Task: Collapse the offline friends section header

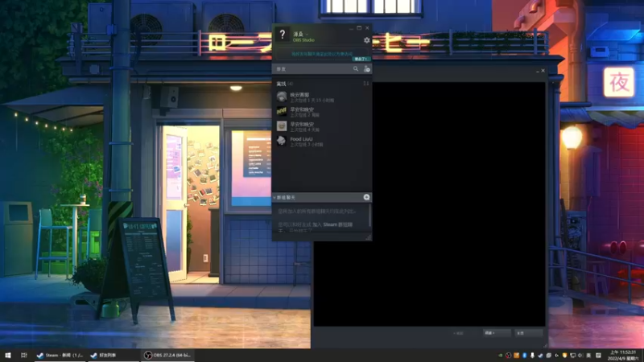Action: coord(285,84)
